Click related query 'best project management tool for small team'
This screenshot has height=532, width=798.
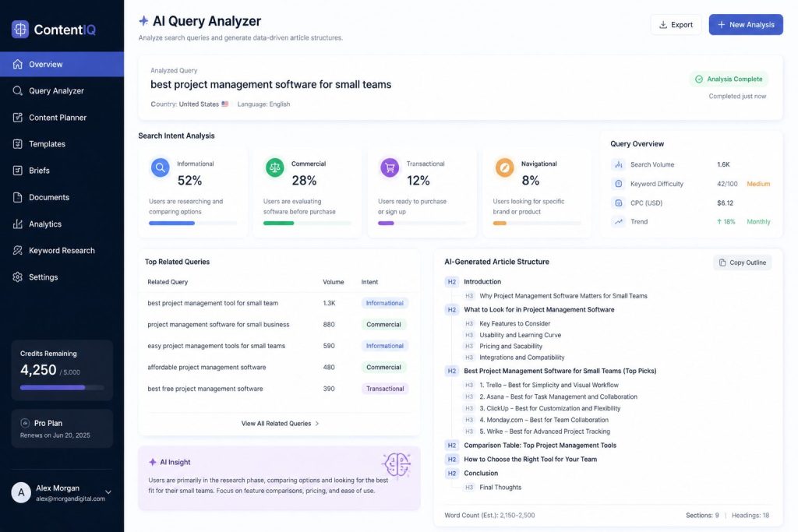213,303
